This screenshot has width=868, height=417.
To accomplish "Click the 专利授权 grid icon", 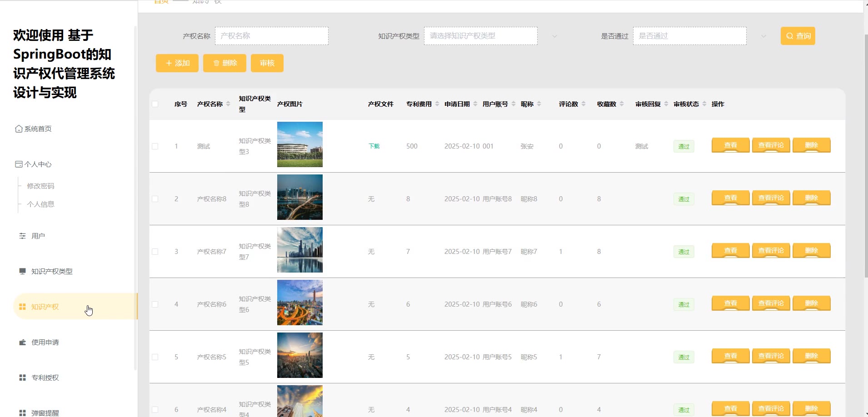I will pyautogui.click(x=22, y=378).
